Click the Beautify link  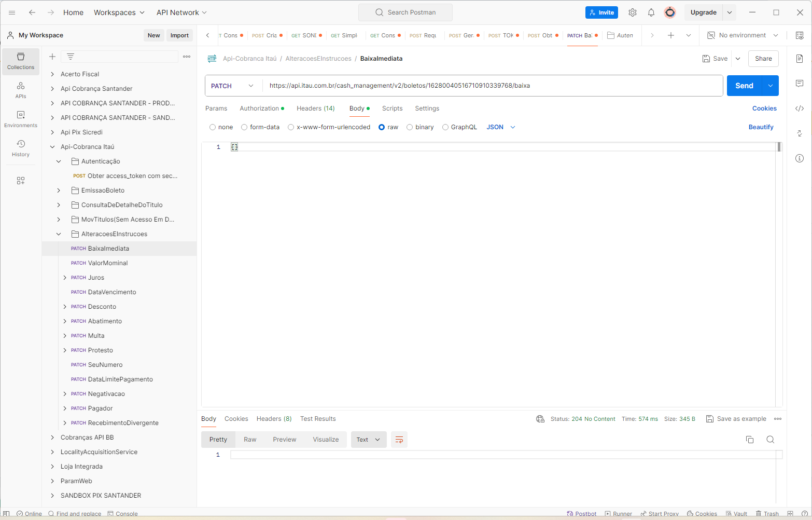pyautogui.click(x=761, y=127)
